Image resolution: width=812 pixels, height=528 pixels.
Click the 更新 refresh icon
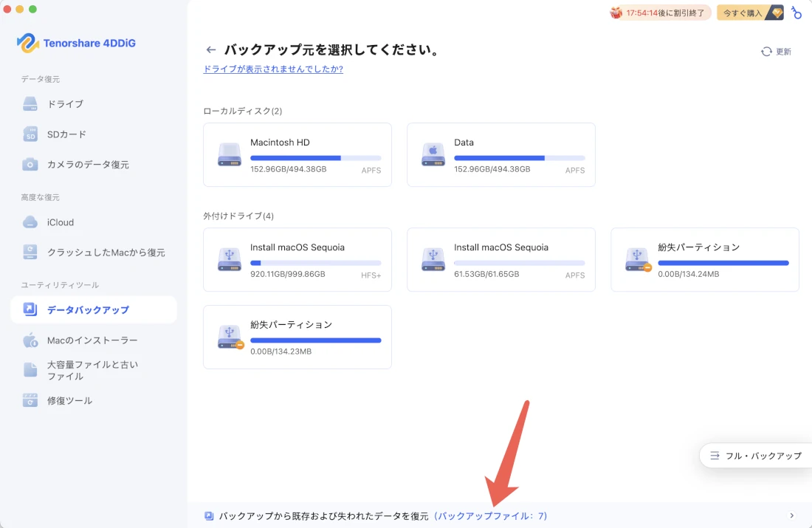click(766, 52)
